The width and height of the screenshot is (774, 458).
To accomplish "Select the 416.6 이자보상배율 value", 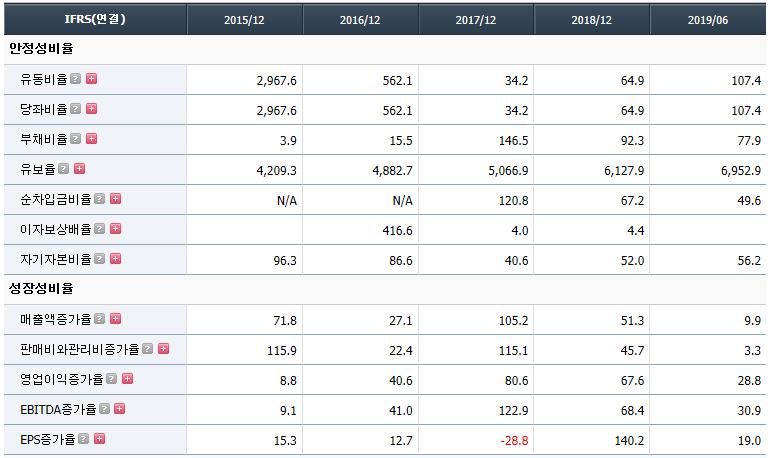I will 397,230.
